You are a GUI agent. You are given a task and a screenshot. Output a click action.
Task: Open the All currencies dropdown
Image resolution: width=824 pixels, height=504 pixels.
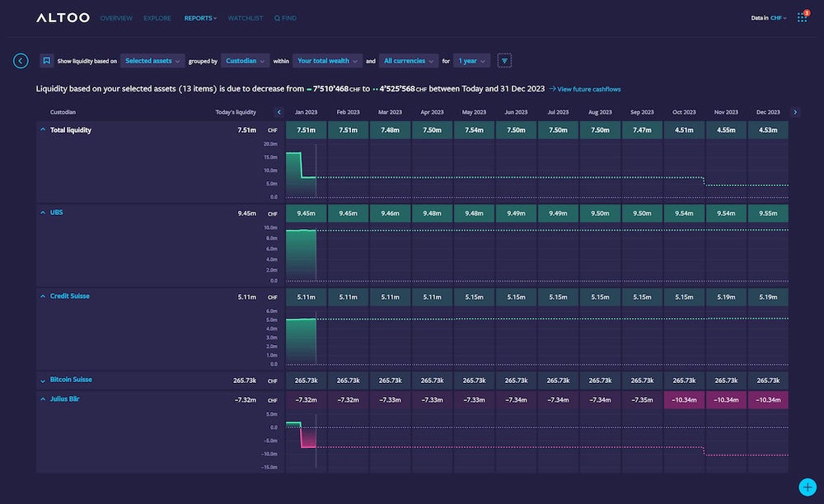coord(409,60)
